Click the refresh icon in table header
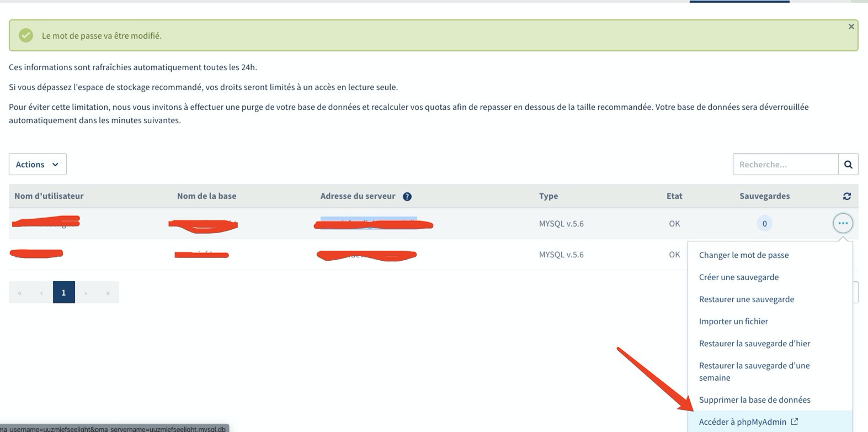This screenshot has height=432, width=868. [847, 196]
